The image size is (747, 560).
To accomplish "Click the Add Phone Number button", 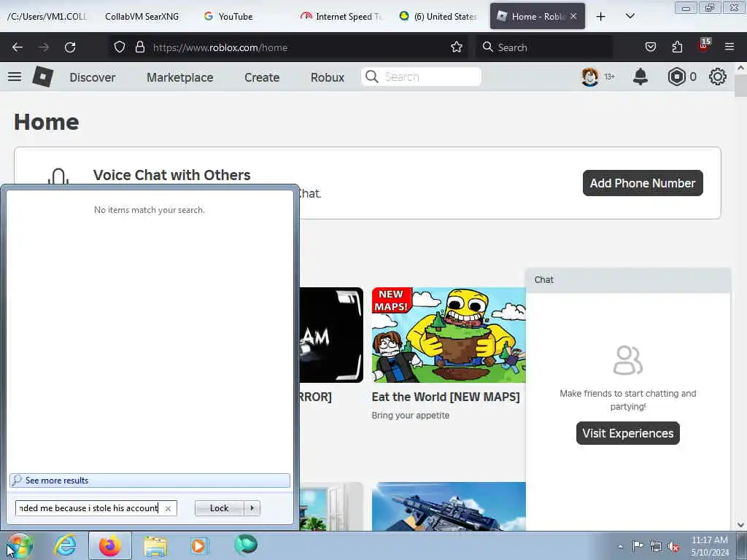I will point(643,183).
